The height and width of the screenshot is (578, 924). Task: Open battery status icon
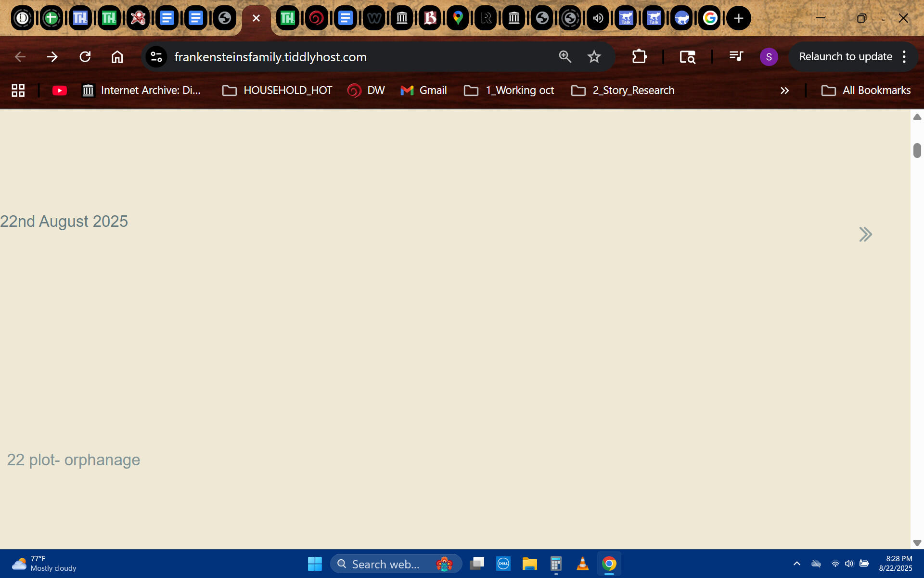[x=864, y=564]
